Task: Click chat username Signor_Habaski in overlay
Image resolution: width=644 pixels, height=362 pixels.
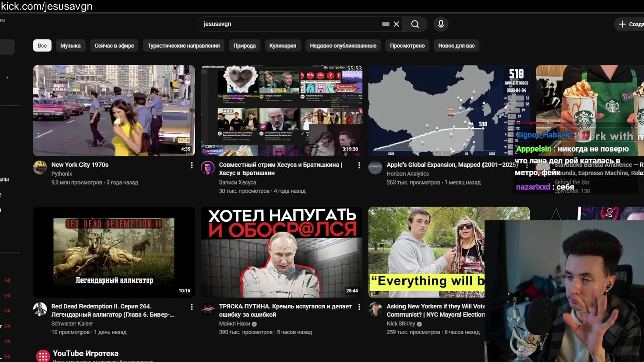Action: click(x=544, y=135)
